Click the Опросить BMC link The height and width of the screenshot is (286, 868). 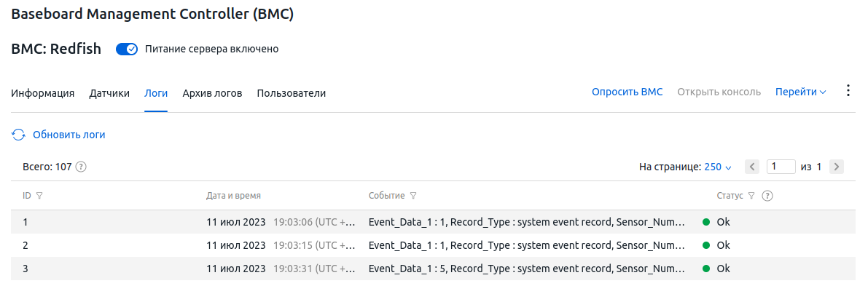tap(627, 92)
